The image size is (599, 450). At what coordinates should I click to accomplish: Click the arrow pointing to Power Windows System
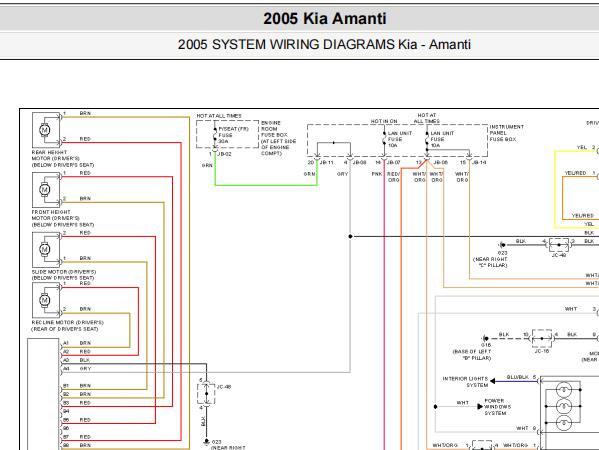tap(480, 406)
